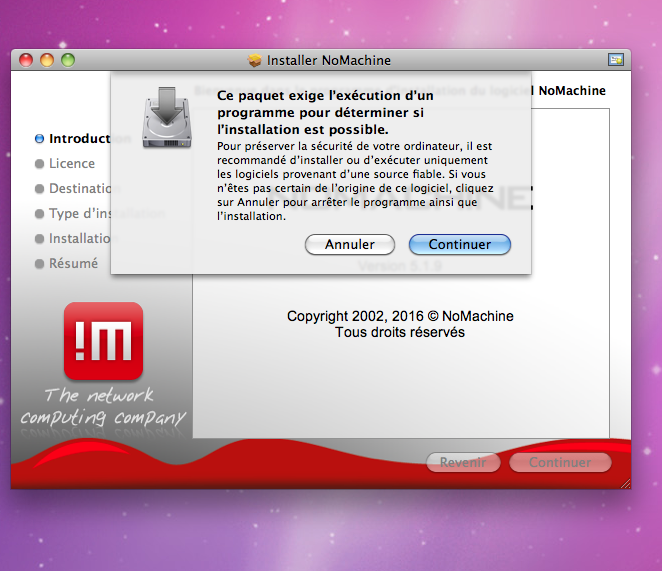Screen dimensions: 662x571
Task: Click the blue bullet beside Introduction
Action: pos(39,139)
